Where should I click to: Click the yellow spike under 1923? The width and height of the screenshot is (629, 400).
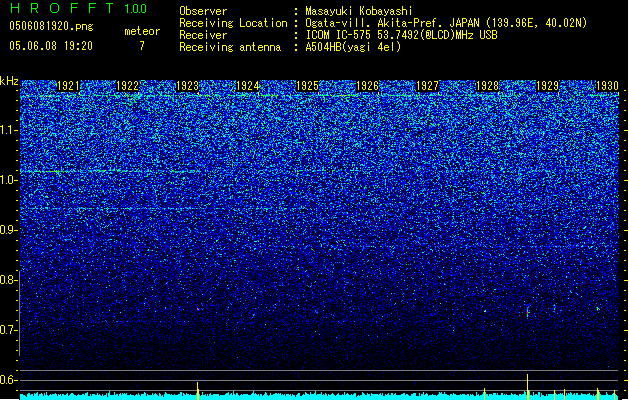coord(197,391)
